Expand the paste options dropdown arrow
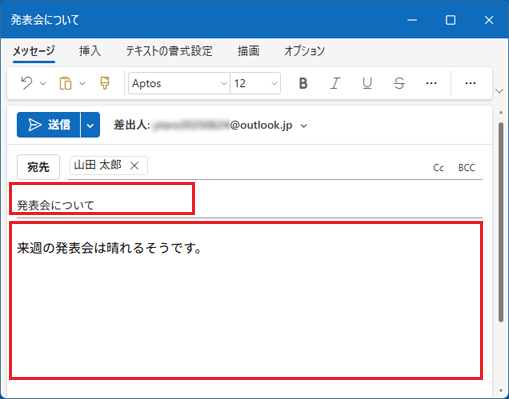The width and height of the screenshot is (509, 399). [x=82, y=83]
